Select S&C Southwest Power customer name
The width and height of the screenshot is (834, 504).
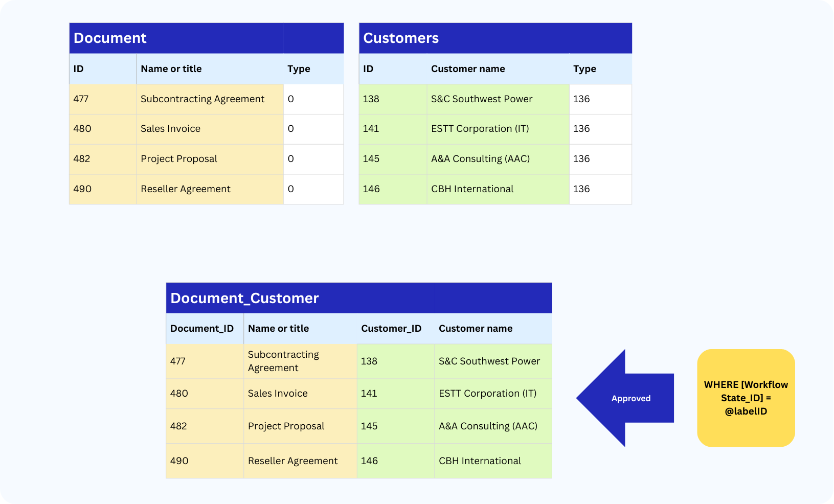point(482,99)
